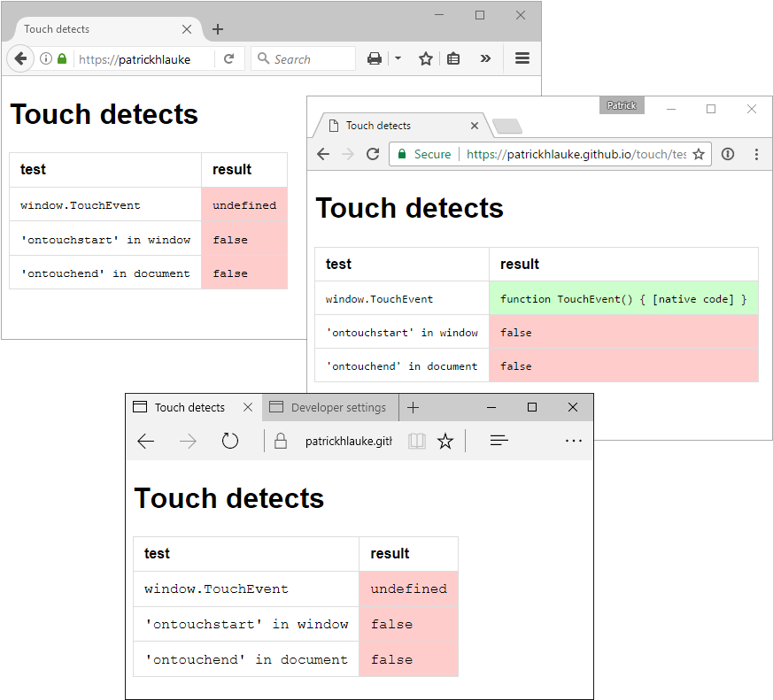
Task: Click Chrome address bar URL
Action: click(576, 154)
